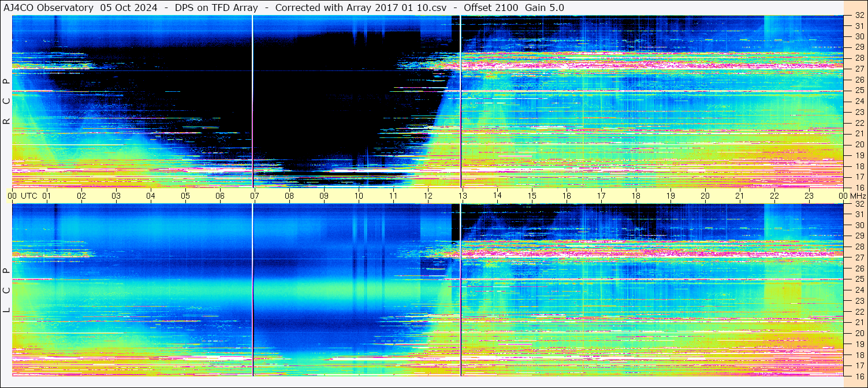Click the 32 MHz label of RCP panel
868x388 pixels.
[859, 16]
